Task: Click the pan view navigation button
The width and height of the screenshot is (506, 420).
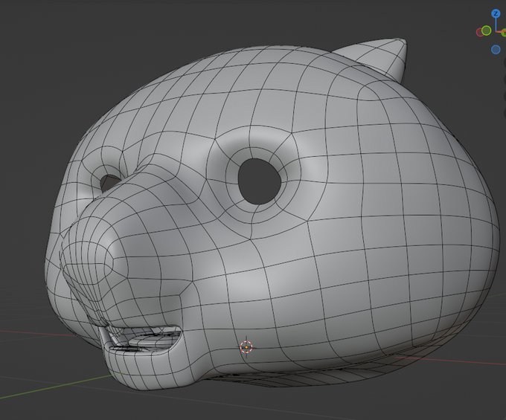Action: [505, 78]
